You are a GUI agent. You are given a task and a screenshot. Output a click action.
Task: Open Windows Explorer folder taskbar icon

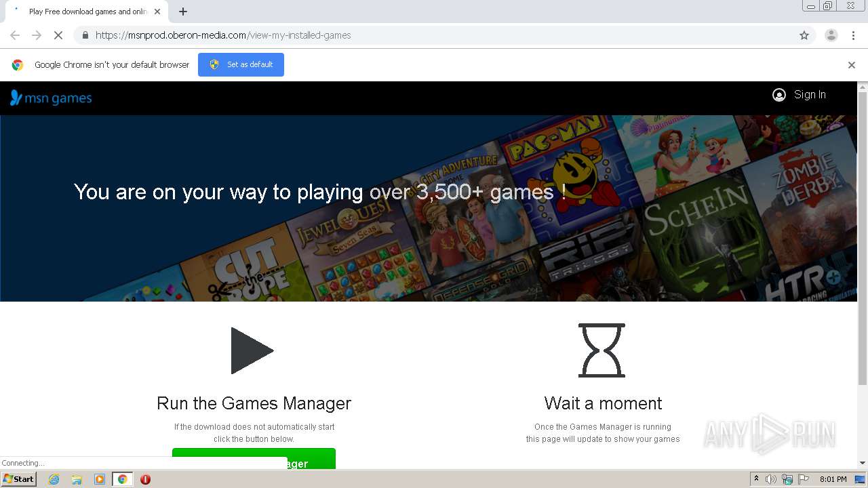77,479
